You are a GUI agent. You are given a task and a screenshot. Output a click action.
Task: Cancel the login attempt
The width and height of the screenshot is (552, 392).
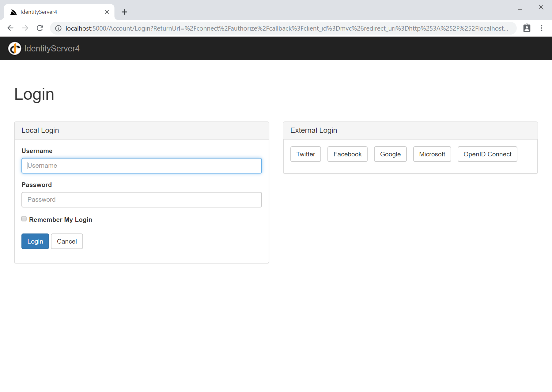[x=67, y=241]
